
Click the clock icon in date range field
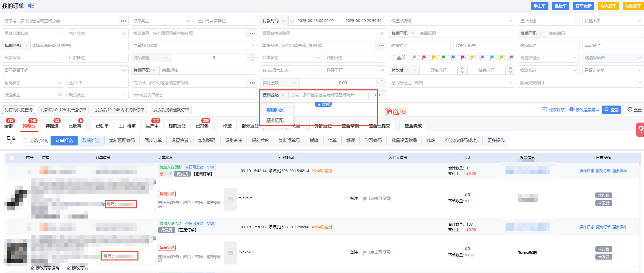[x=292, y=21]
